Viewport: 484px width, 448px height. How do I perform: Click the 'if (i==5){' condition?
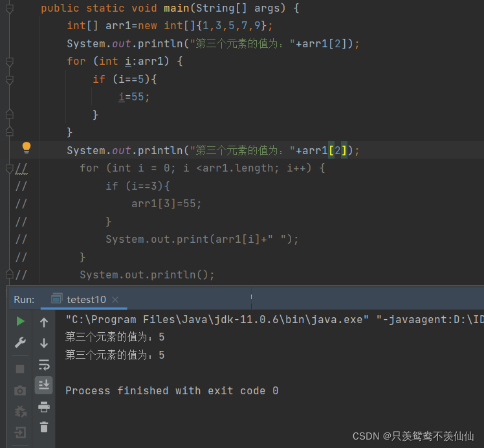[x=125, y=80]
